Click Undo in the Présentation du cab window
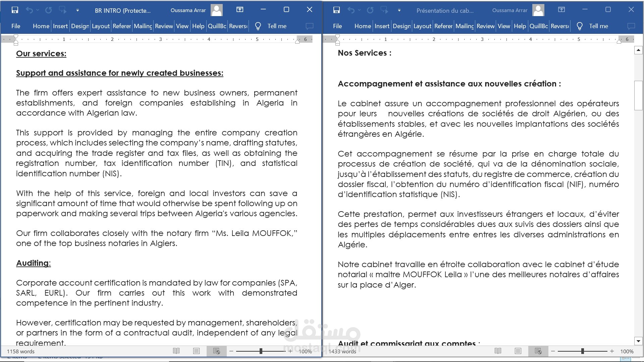Screen dimensions: 644x362 point(351,10)
